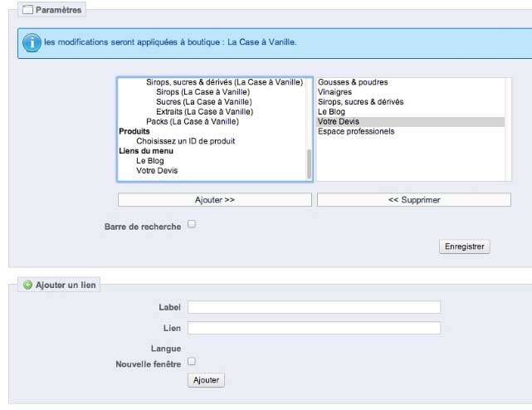Tick the Nouvelle fenêtre checkbox
Screen dimensions: 532x410
click(192, 361)
